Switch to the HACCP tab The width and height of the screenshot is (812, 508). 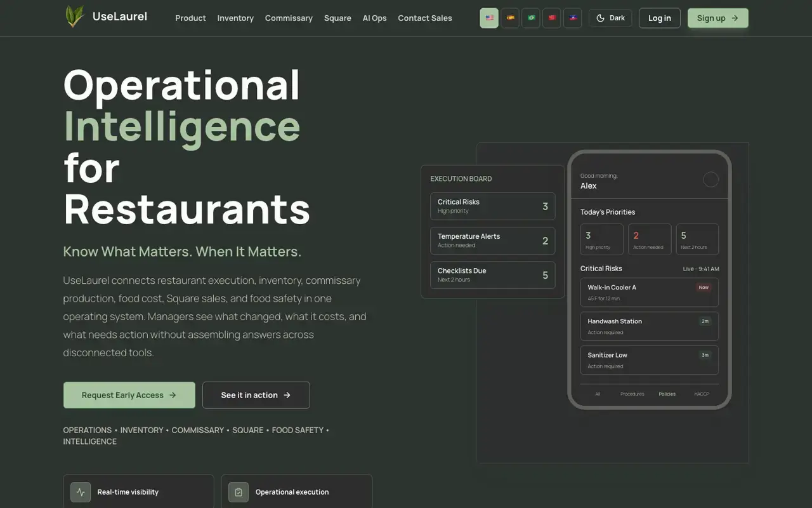702,394
